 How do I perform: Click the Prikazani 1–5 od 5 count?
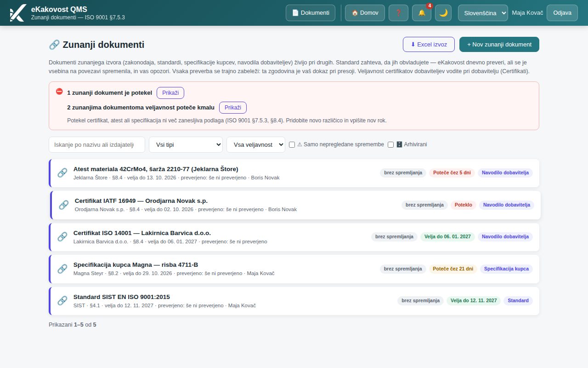(x=73, y=325)
